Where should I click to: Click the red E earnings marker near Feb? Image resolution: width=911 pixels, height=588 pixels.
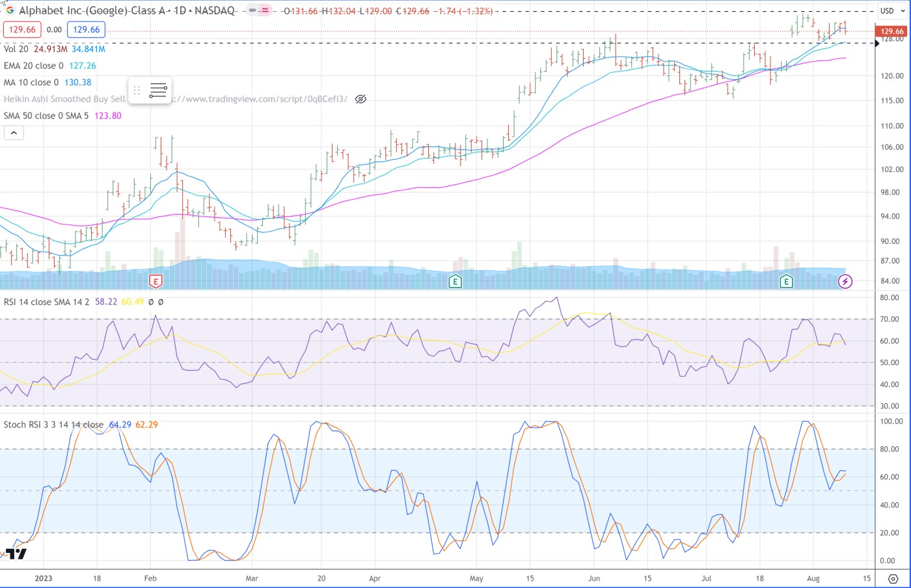click(x=156, y=281)
